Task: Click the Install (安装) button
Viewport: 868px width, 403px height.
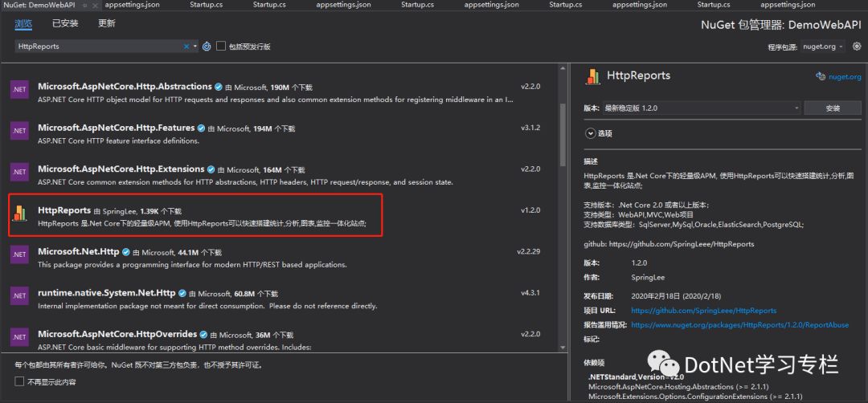Action: pos(833,108)
